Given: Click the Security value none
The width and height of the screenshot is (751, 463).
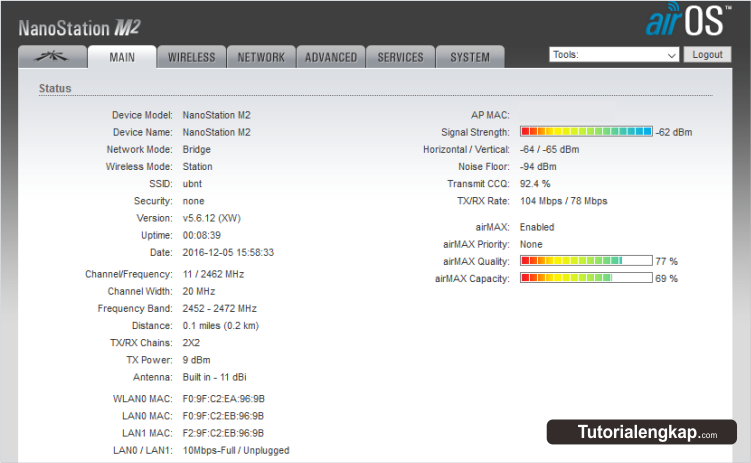Looking at the screenshot, I should point(193,201).
